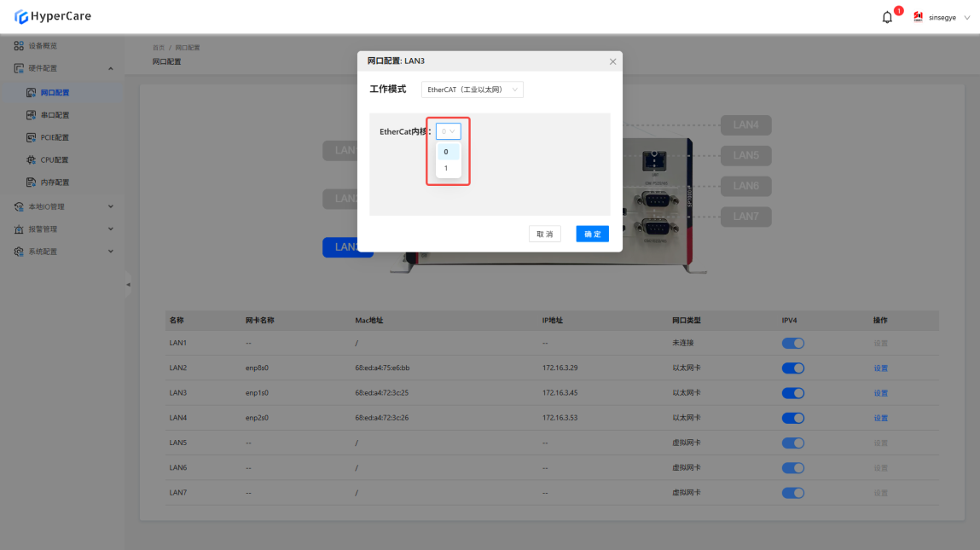
Task: Open the 串口配置 menu item
Action: pos(55,115)
